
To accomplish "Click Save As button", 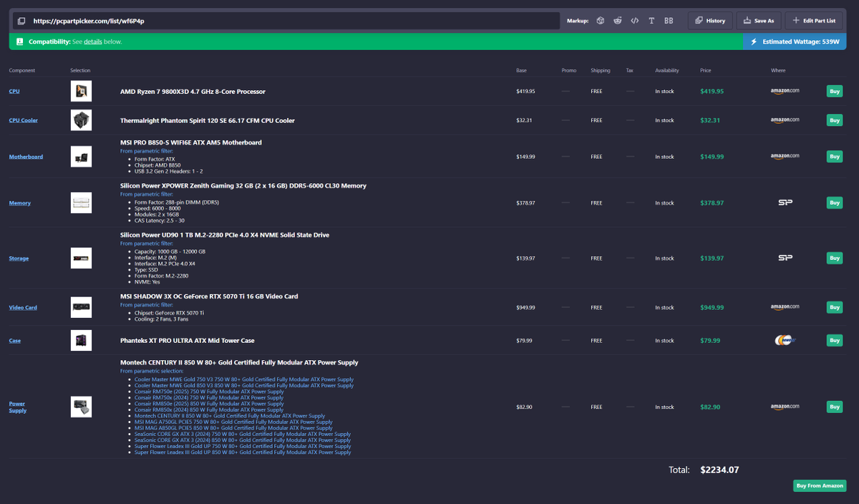I will click(x=759, y=21).
